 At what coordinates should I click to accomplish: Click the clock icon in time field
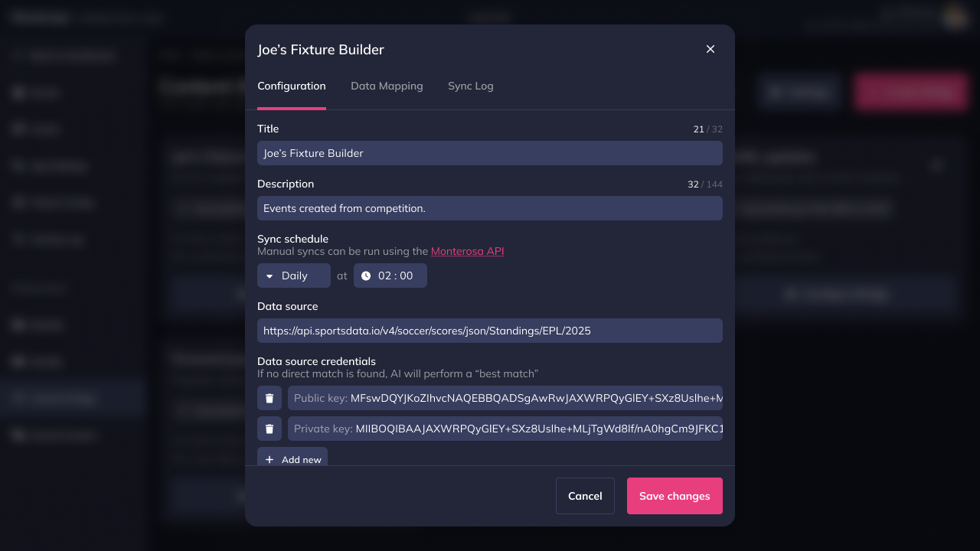point(366,275)
